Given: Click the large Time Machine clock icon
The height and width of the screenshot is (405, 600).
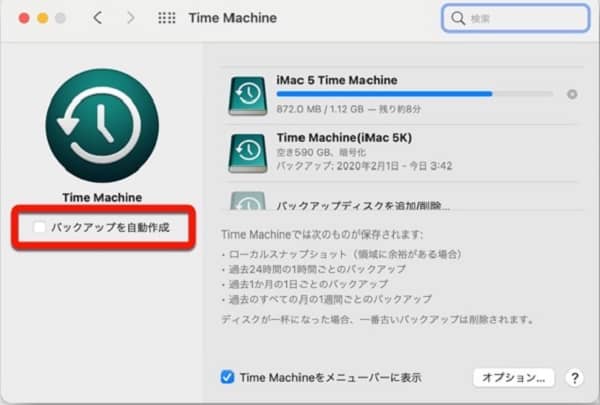Looking at the screenshot, I should [x=102, y=125].
